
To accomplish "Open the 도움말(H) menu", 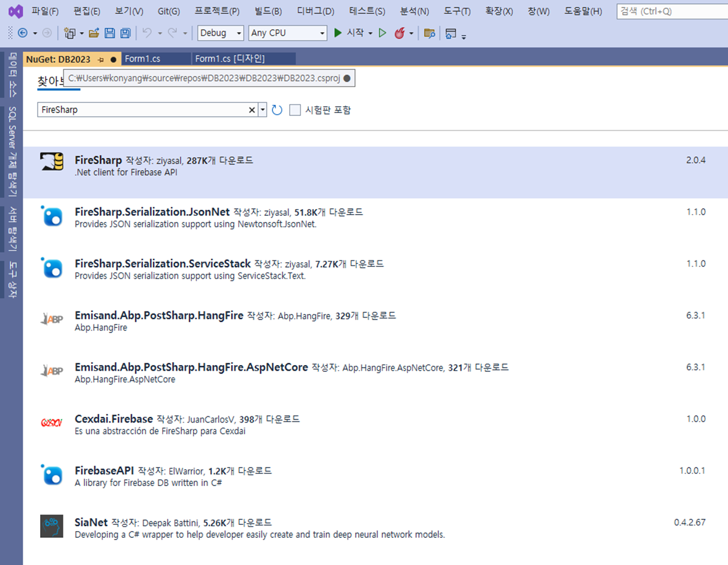I will tap(583, 11).
